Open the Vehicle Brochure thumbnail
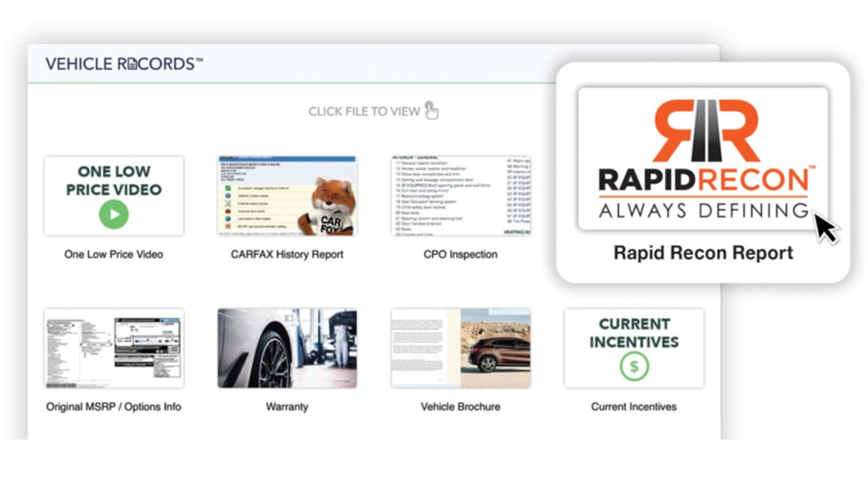This screenshot has height=489, width=868. coord(461,348)
